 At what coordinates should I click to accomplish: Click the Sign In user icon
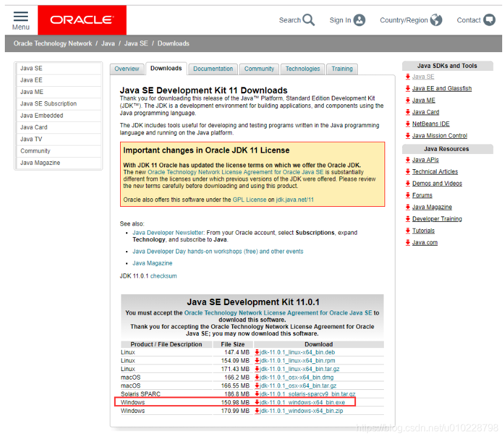coord(360,20)
